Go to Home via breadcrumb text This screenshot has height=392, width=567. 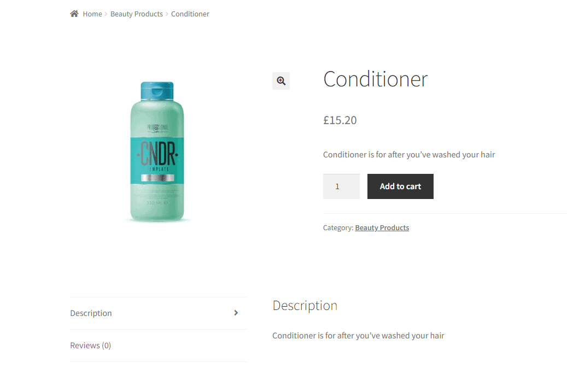click(x=92, y=14)
